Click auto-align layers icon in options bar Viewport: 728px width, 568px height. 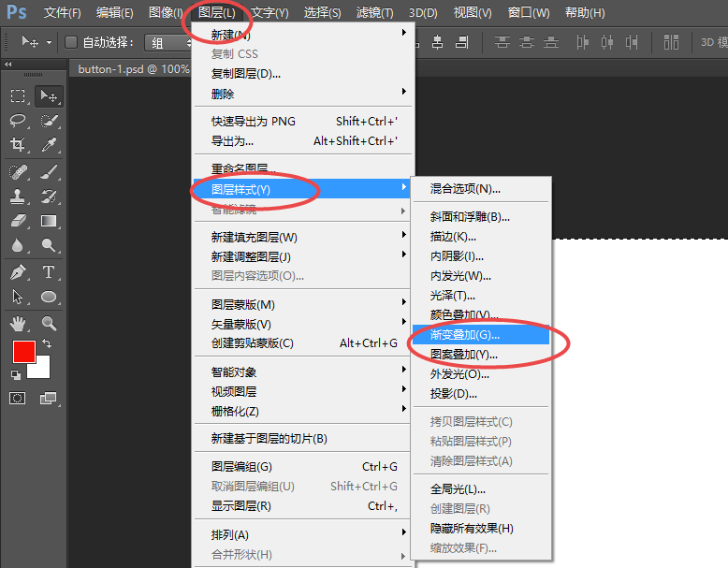pyautogui.click(x=671, y=42)
